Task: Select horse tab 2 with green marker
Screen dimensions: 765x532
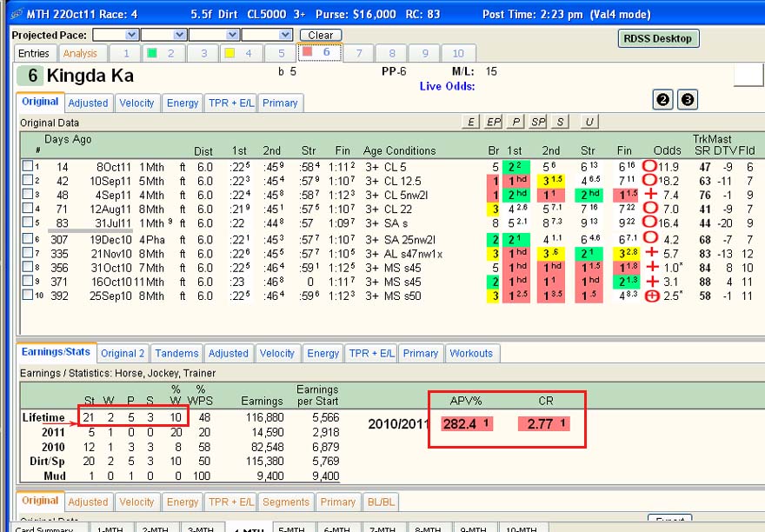Action: [164, 53]
